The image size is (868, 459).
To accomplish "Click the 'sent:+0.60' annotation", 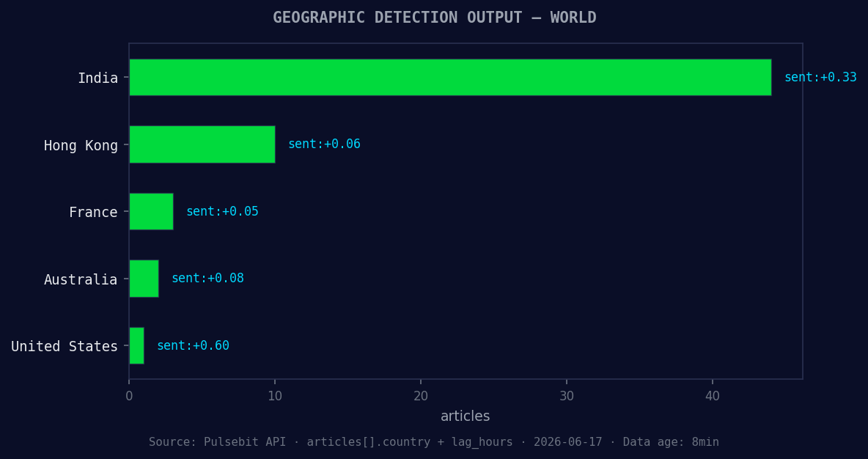I will pyautogui.click(x=194, y=345).
